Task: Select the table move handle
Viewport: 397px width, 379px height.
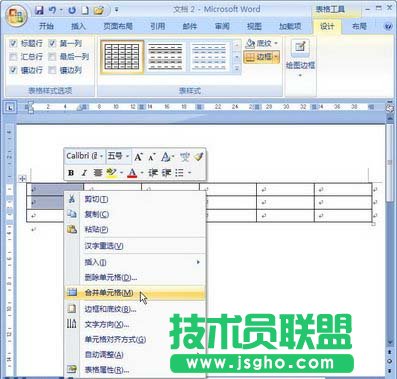Action: (x=22, y=178)
